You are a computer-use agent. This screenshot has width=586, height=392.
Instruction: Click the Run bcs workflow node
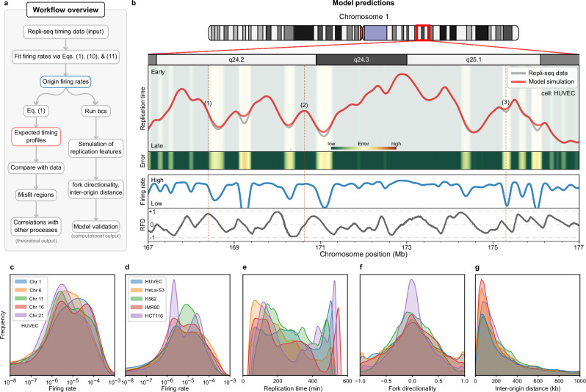(x=95, y=111)
